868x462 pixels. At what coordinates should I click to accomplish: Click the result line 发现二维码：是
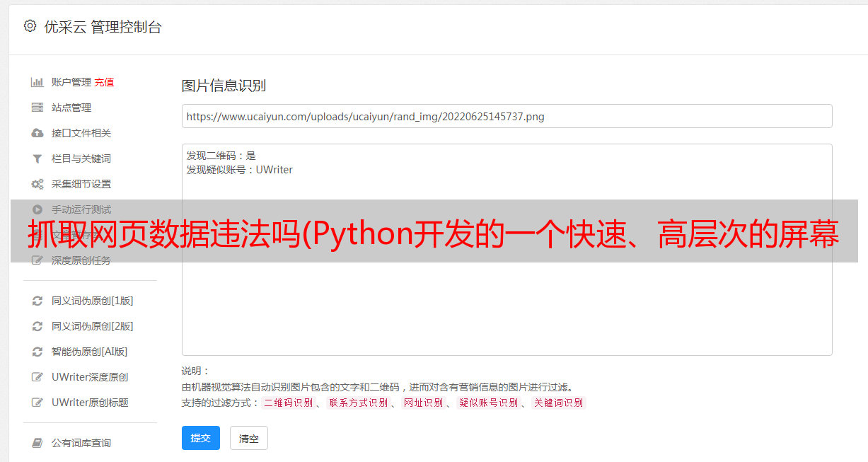(x=221, y=156)
